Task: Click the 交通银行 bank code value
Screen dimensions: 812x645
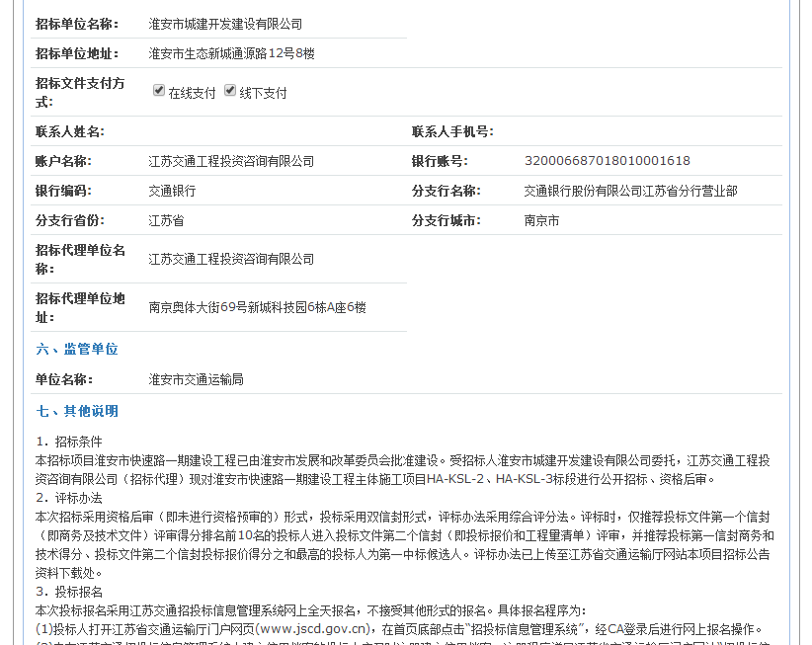Action: point(172,191)
